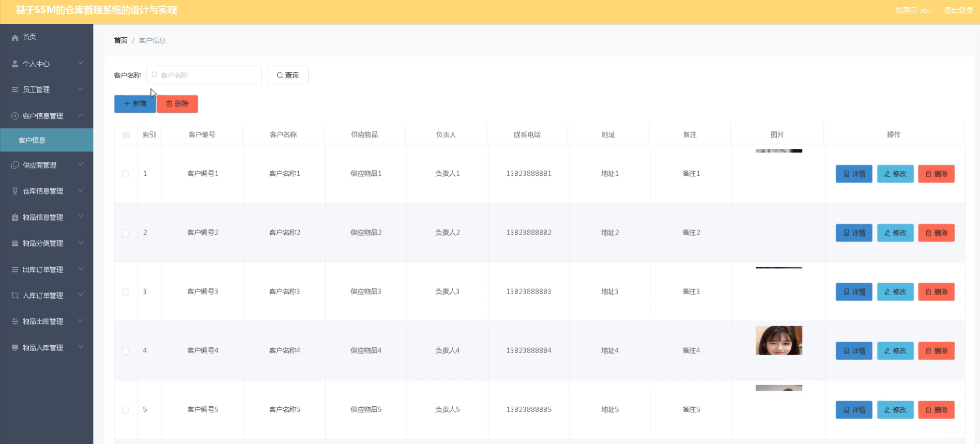Click trash icon on row 3 删除 button
This screenshot has width=980, height=444.
click(x=928, y=292)
